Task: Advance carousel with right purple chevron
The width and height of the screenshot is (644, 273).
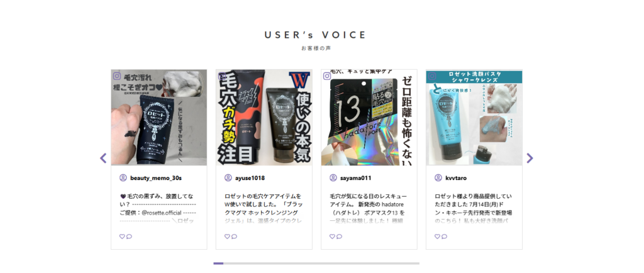Action: tap(530, 158)
